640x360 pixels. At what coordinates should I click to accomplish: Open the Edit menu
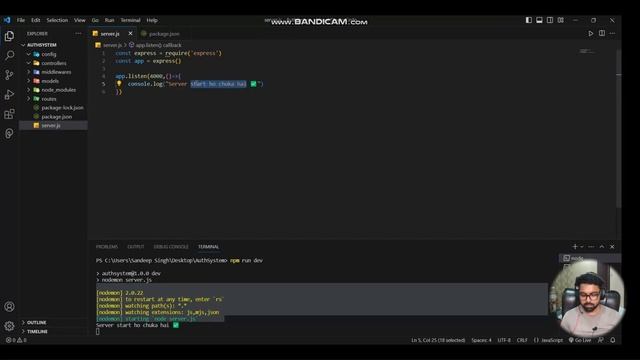36,20
